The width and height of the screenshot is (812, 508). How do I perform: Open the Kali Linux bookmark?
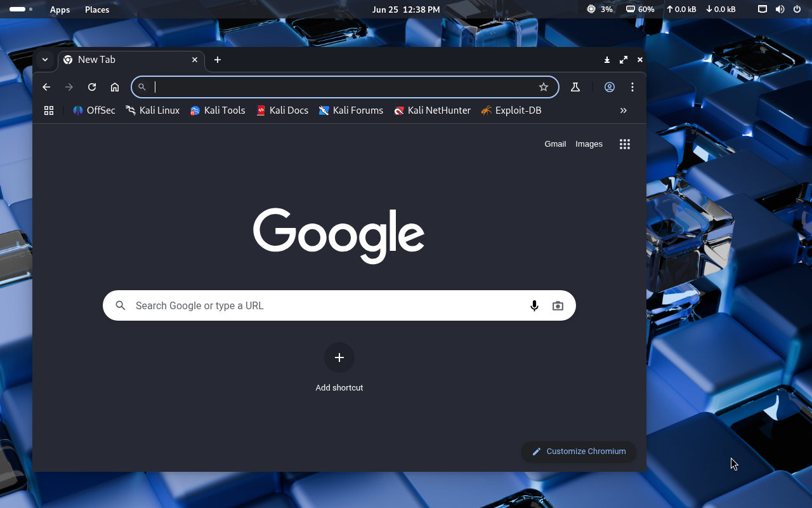point(153,110)
